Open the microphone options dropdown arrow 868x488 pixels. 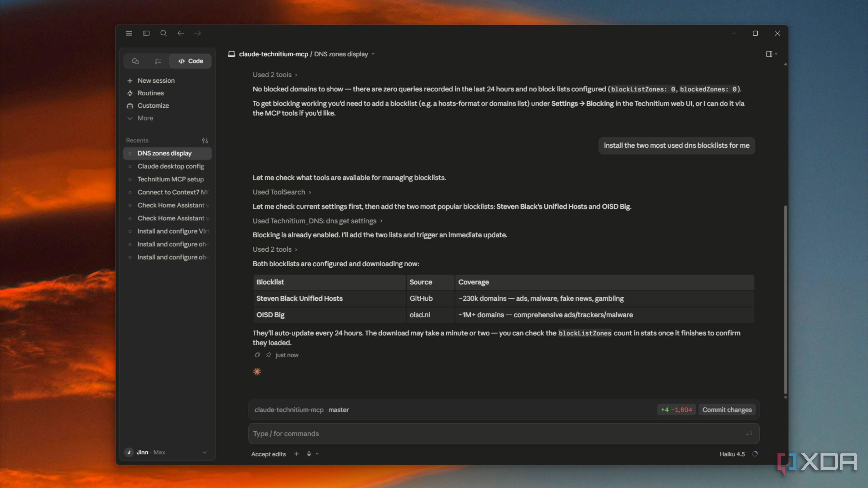coord(317,454)
